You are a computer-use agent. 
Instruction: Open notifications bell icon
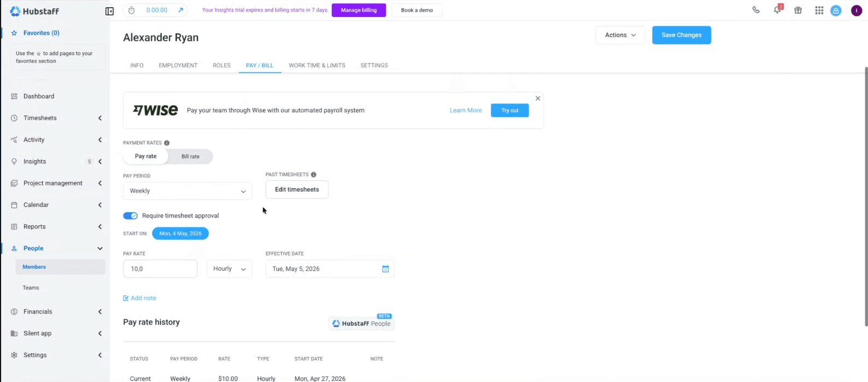point(777,10)
